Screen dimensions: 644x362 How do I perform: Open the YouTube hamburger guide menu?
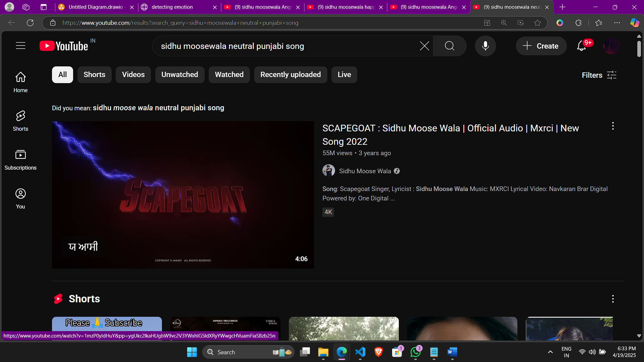20,46
